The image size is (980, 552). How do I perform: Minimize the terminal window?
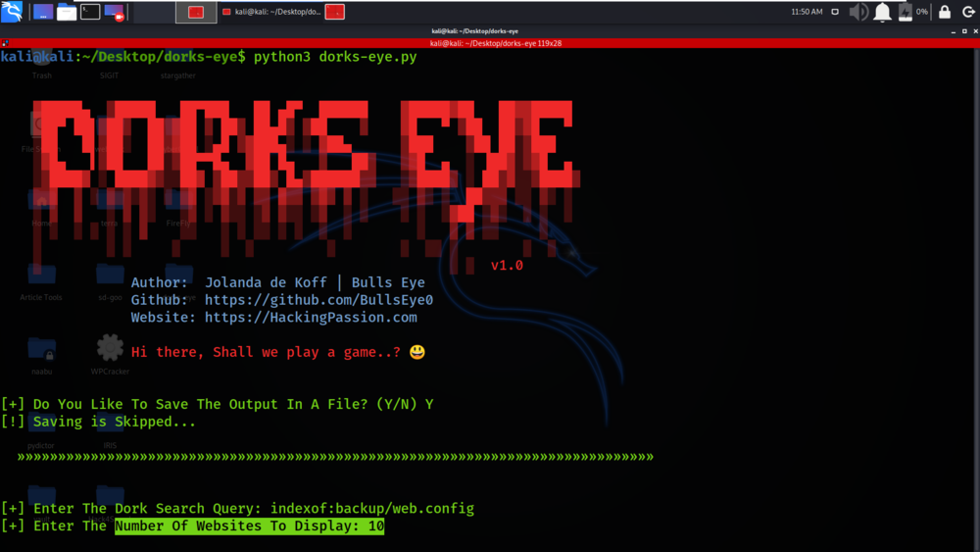tap(954, 31)
